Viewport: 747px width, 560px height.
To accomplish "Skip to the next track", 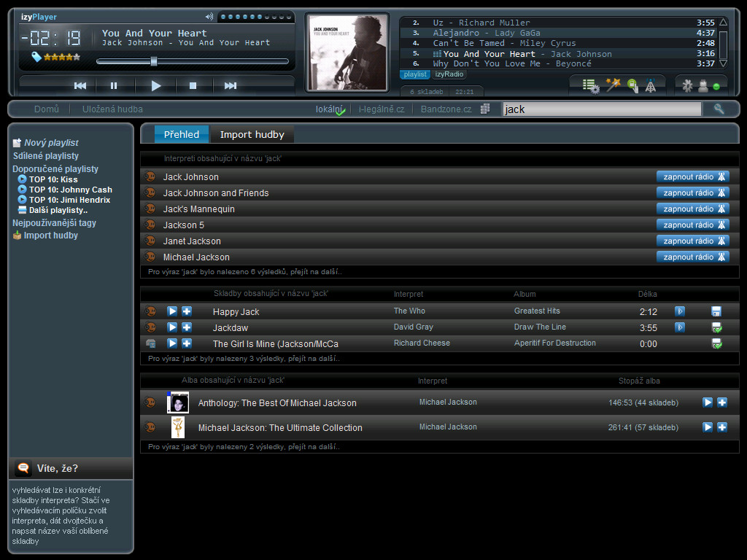I will (x=231, y=86).
